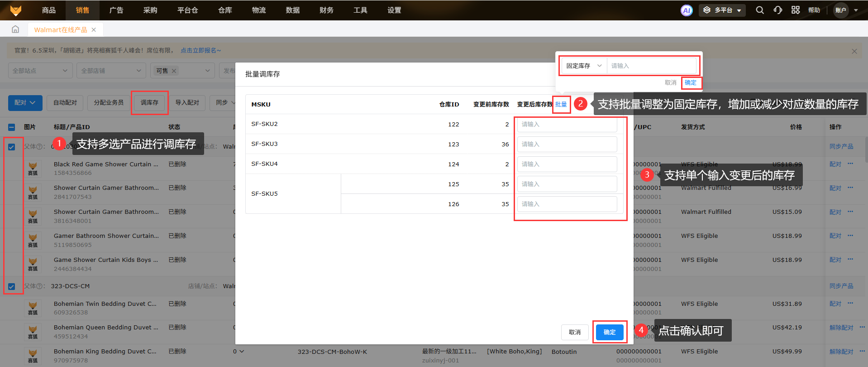
Task: Open the 仓库 menu
Action: (225, 10)
